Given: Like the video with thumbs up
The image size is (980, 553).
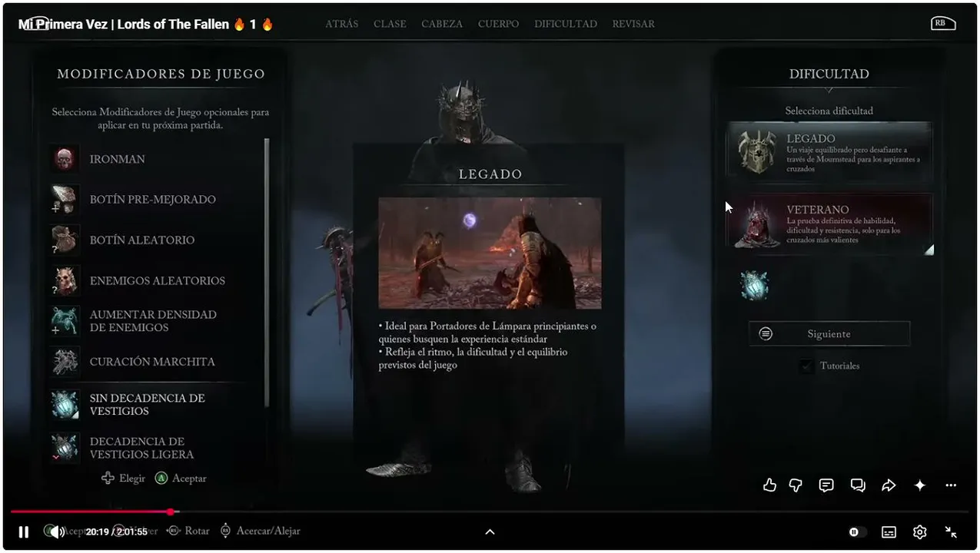Looking at the screenshot, I should [x=769, y=485].
